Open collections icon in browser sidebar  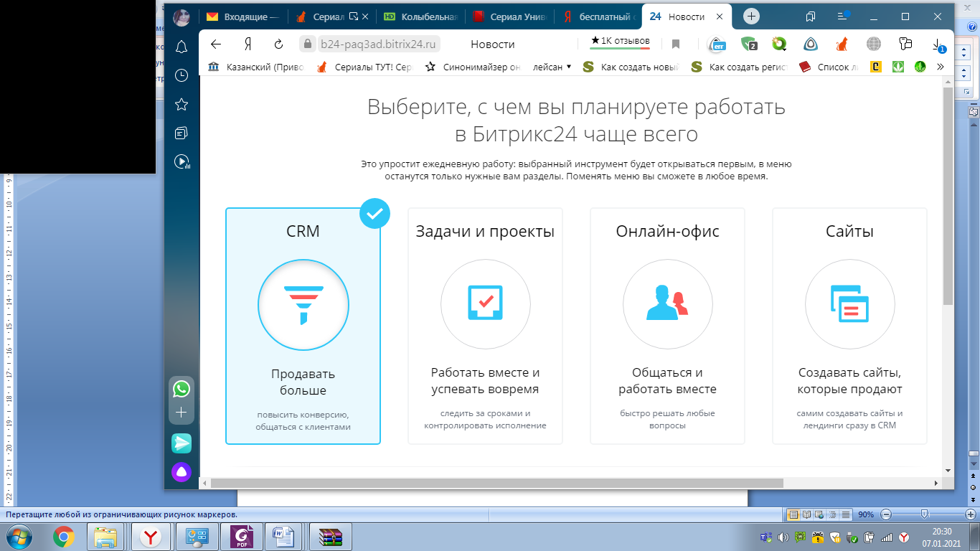click(x=182, y=133)
